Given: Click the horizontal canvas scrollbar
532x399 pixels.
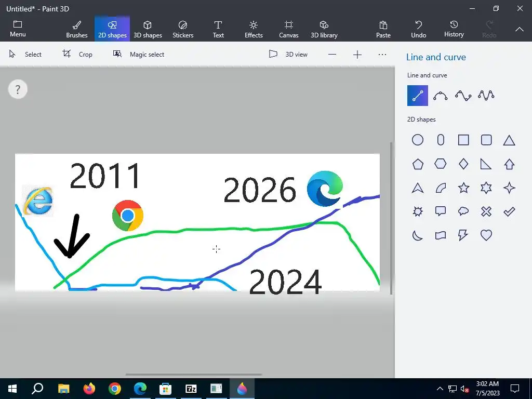Looking at the screenshot, I should click(x=194, y=375).
